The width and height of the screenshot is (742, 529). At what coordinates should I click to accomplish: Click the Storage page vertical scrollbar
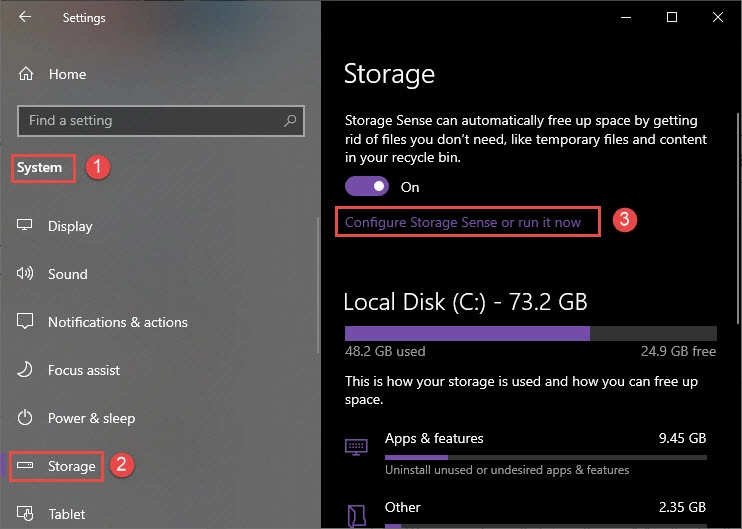(x=738, y=219)
